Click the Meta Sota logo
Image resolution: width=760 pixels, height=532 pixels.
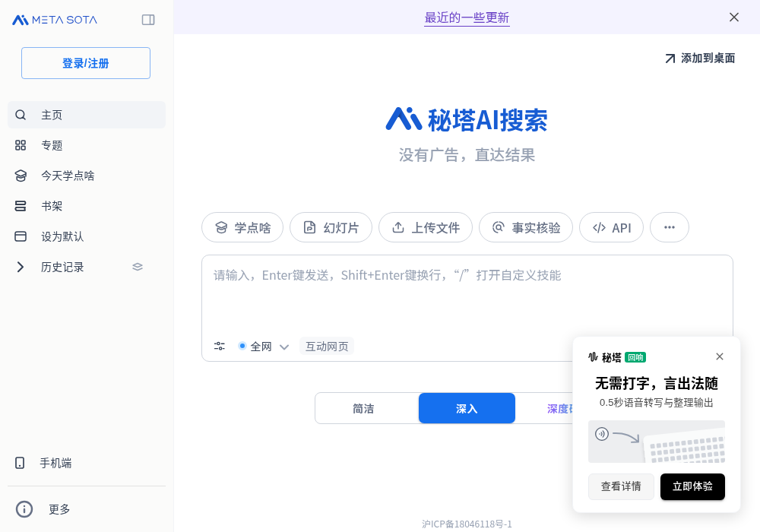click(54, 20)
